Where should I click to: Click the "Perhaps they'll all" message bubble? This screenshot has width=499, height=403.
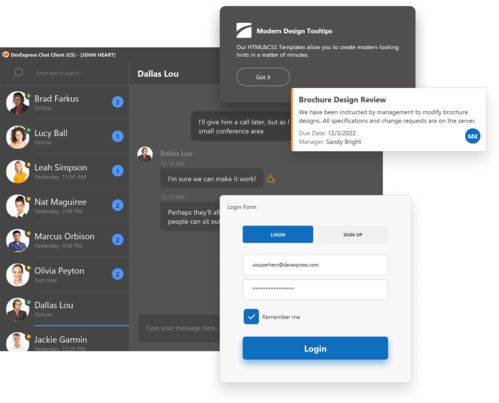tap(190, 217)
